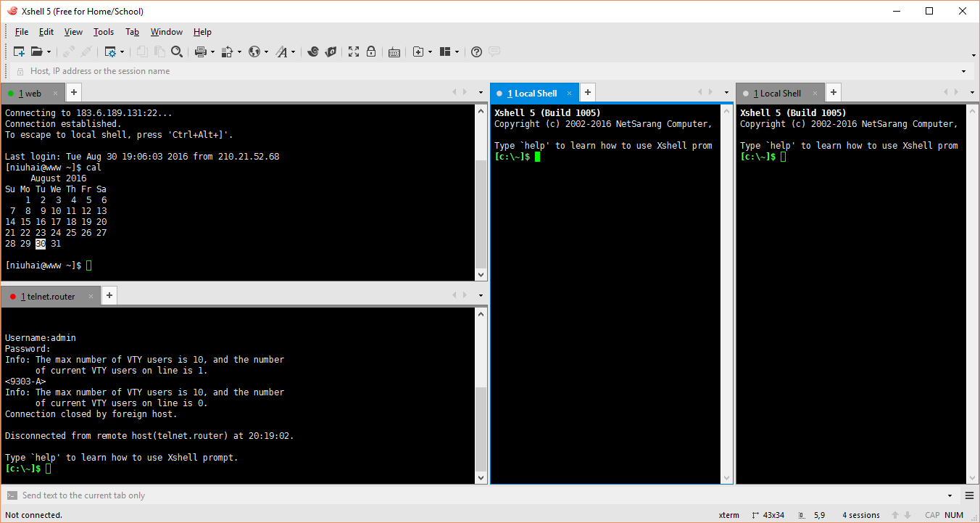Image resolution: width=980 pixels, height=523 pixels.
Task: Click the new tab group plus icon
Action: [x=418, y=52]
